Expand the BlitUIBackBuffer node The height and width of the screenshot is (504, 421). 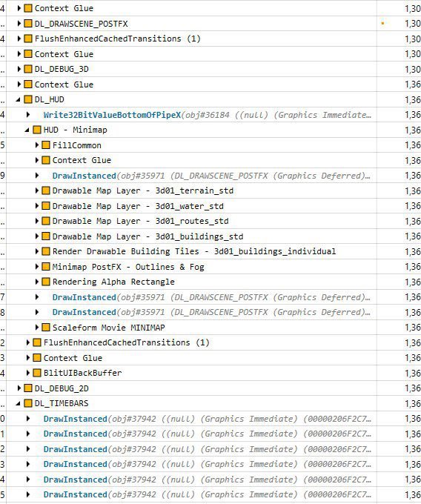[28, 373]
